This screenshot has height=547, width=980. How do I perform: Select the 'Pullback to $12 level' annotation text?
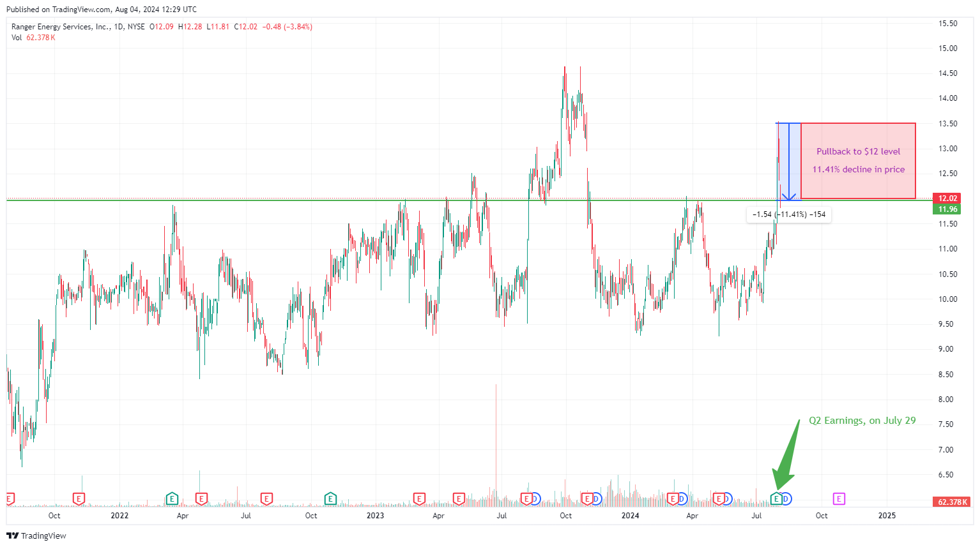[858, 151]
